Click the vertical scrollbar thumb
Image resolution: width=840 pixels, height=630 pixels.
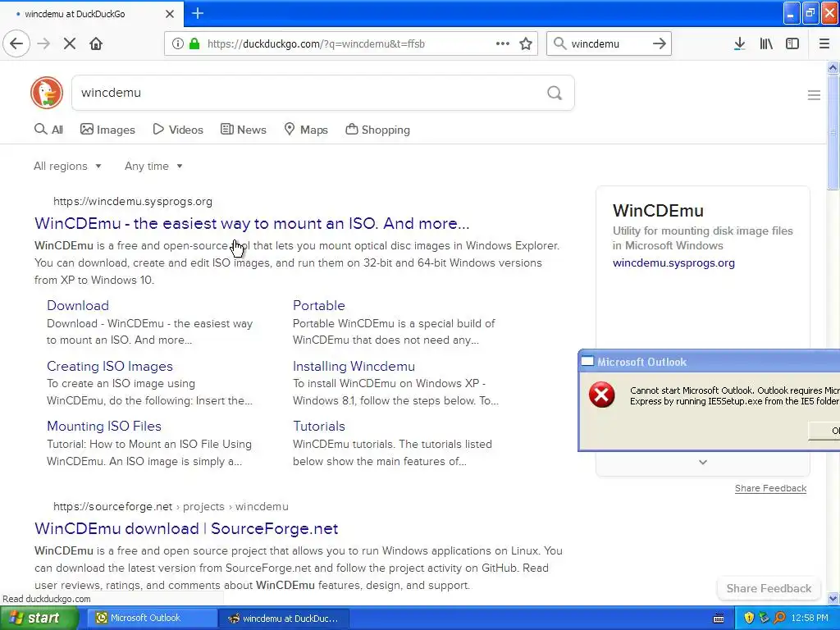(x=833, y=132)
